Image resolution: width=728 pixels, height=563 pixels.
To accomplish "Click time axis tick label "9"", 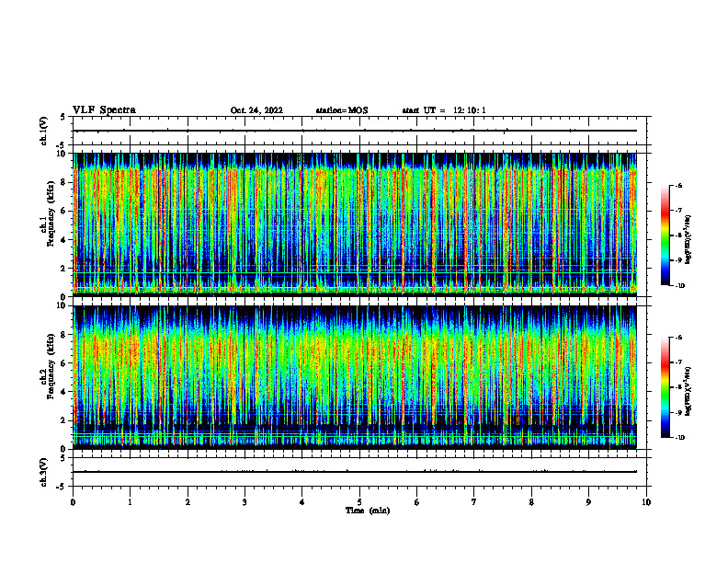I will [588, 502].
